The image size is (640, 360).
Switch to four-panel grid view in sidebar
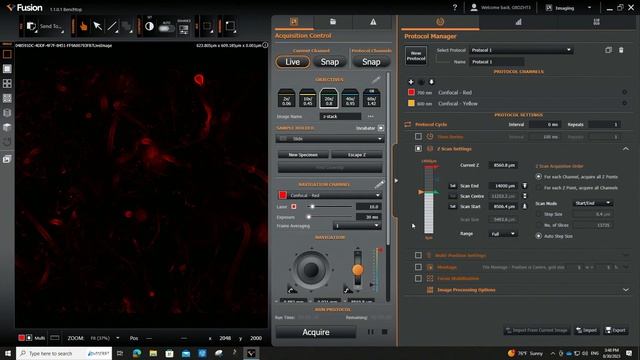point(7,84)
